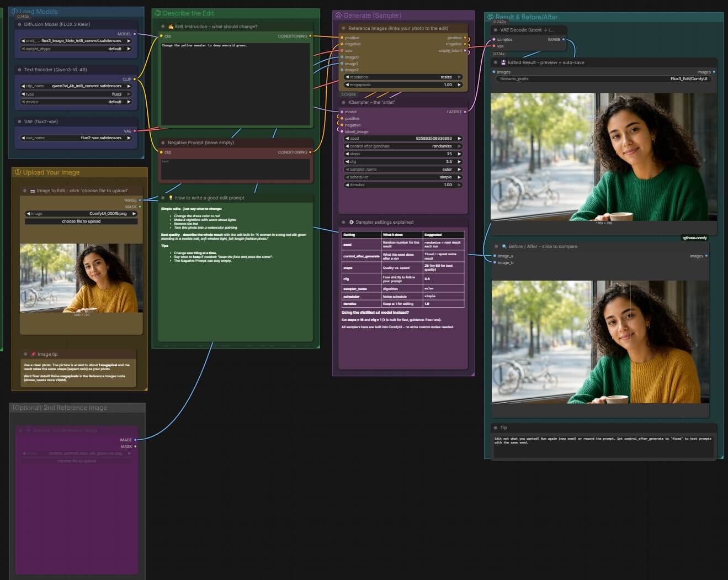Click the CLIP output connector on Text Encoder
Image resolution: width=728 pixels, height=580 pixels.
pos(135,79)
